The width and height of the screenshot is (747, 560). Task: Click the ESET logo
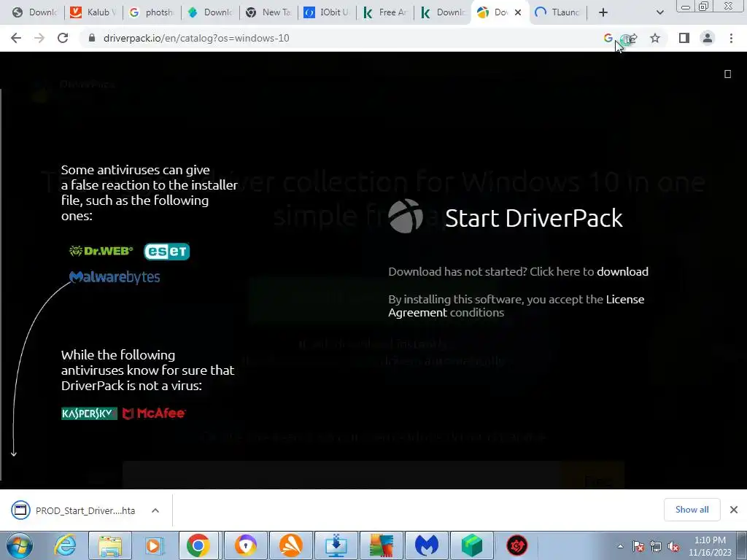coord(167,251)
